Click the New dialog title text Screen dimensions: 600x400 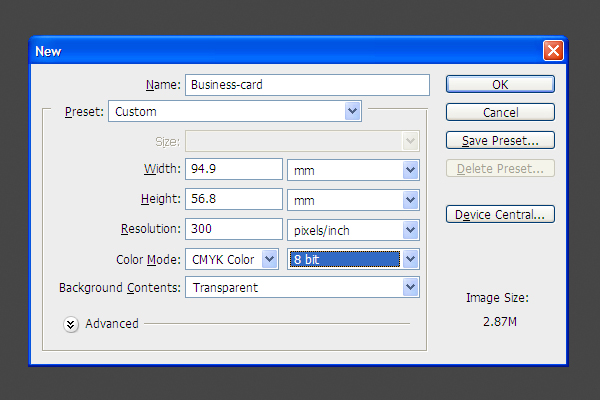pyautogui.click(x=48, y=51)
